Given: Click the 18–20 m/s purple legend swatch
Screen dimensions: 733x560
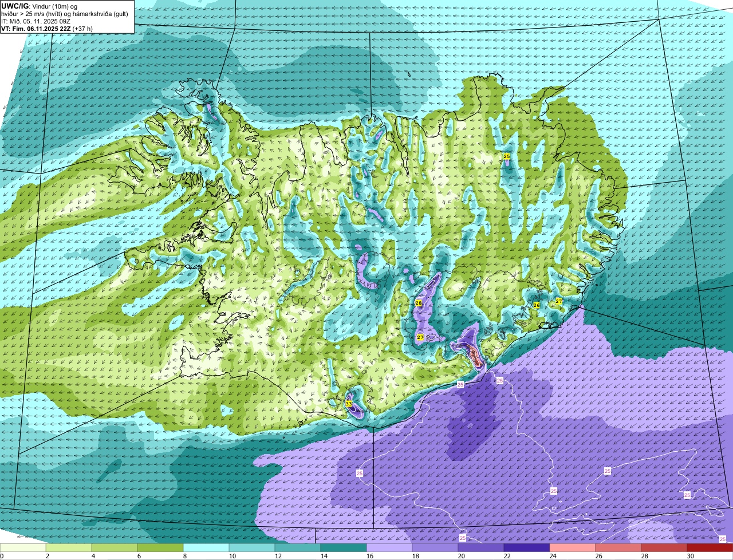Looking at the screenshot, I should 435,548.
